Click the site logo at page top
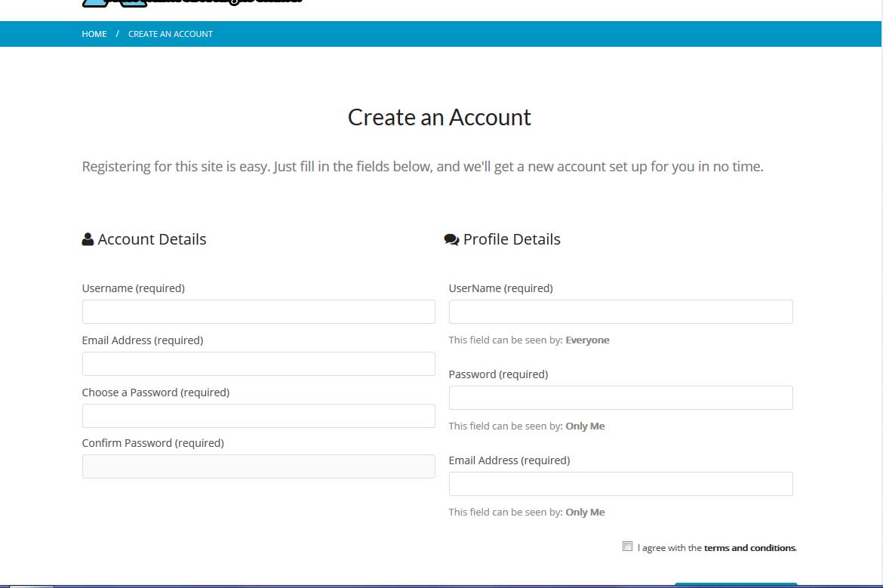 pos(192,2)
